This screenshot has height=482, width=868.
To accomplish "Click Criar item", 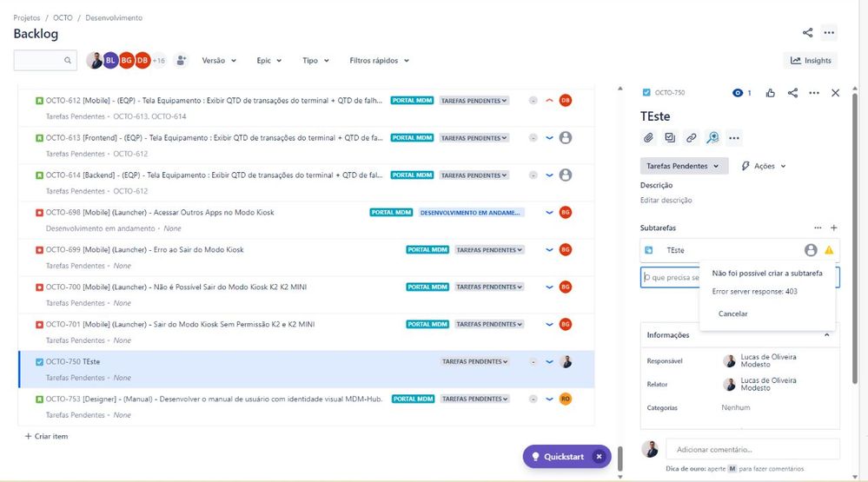I will (47, 436).
